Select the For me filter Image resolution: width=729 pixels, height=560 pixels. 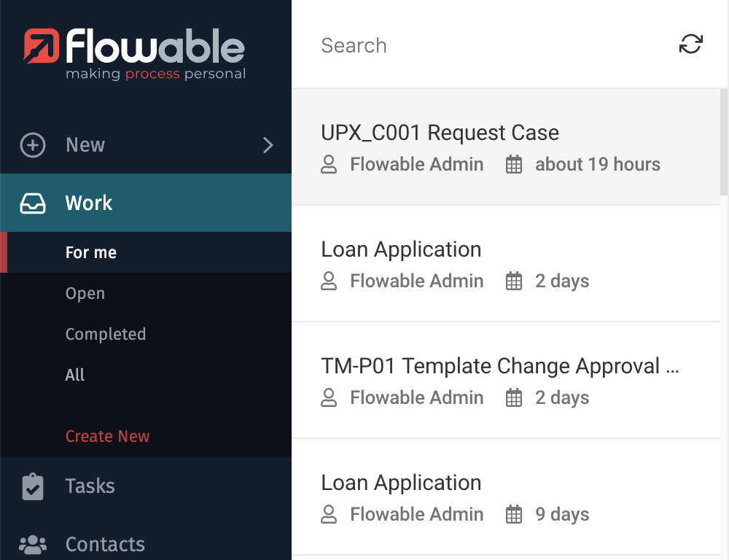tap(91, 253)
